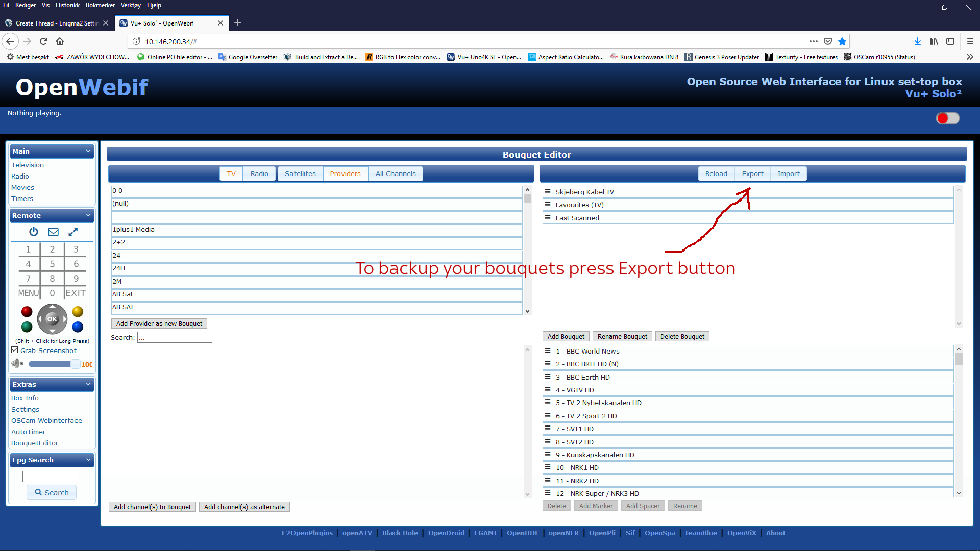Screen dimensions: 980x551
Task: Collapse the Remote panel
Action: coord(88,215)
